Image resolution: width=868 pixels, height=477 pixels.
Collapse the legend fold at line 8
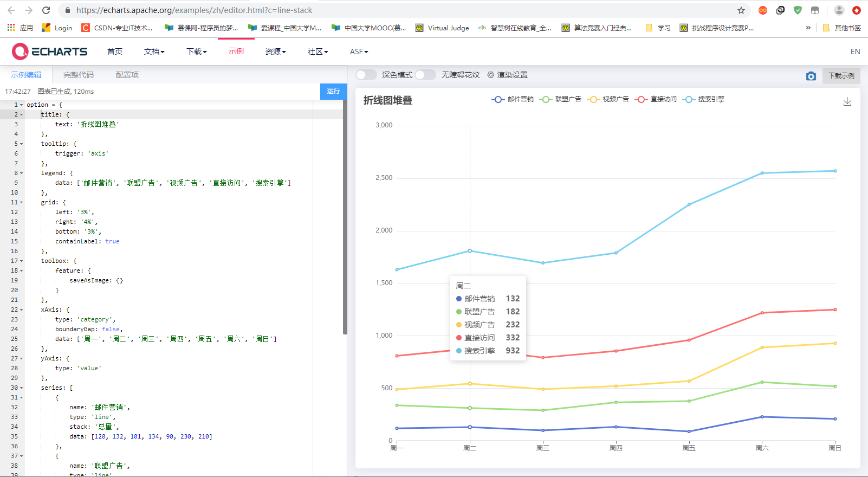point(22,173)
